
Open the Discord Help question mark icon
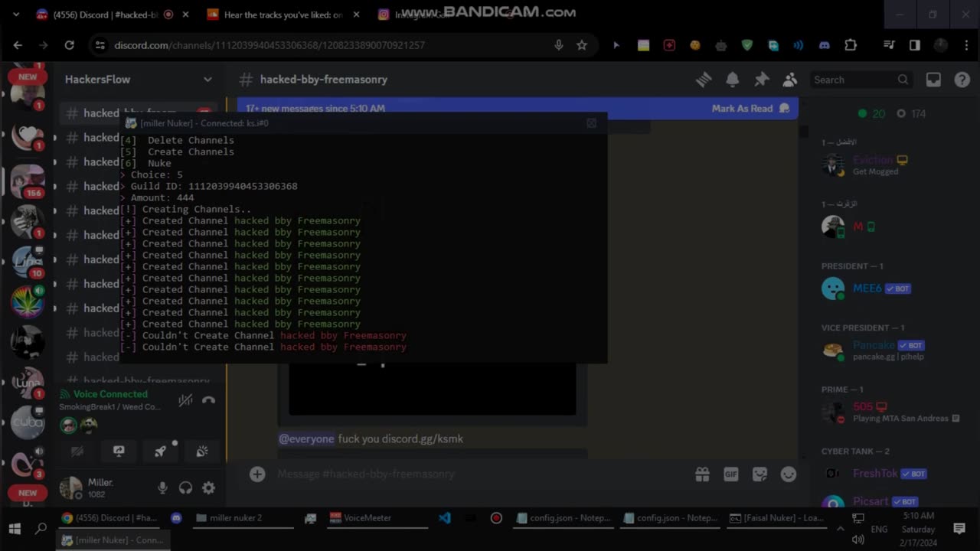pyautogui.click(x=962, y=80)
